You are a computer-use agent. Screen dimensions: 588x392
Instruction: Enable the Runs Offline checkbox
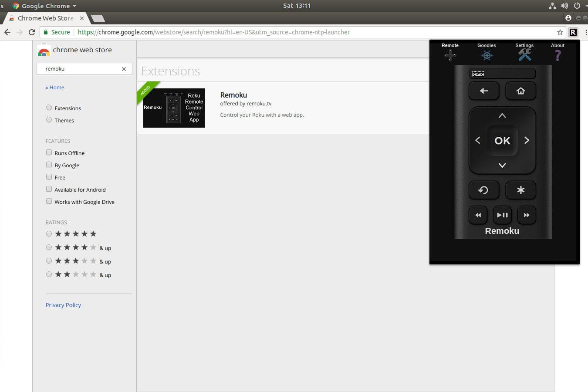[x=49, y=152]
